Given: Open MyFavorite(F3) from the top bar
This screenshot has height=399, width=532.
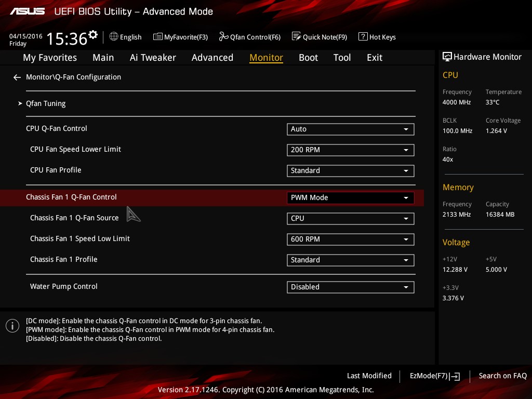Looking at the screenshot, I should coord(180,37).
